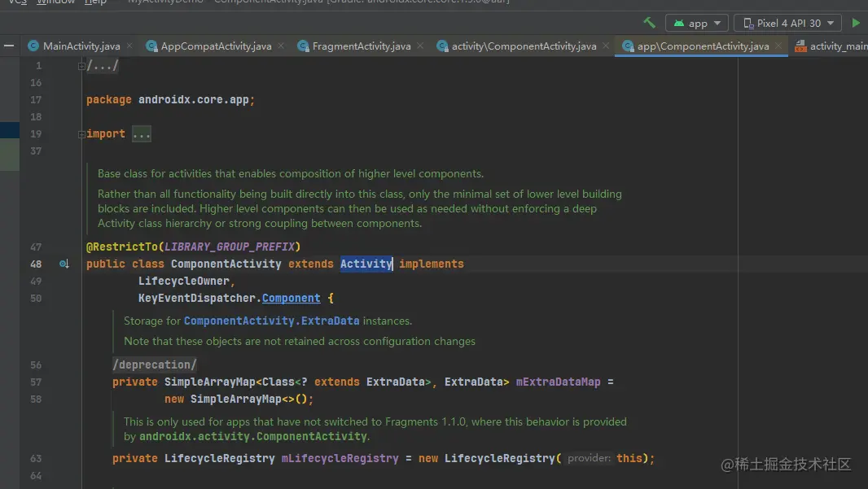Click the ComponentActivity class name at line 48
868x489 pixels.
click(226, 264)
